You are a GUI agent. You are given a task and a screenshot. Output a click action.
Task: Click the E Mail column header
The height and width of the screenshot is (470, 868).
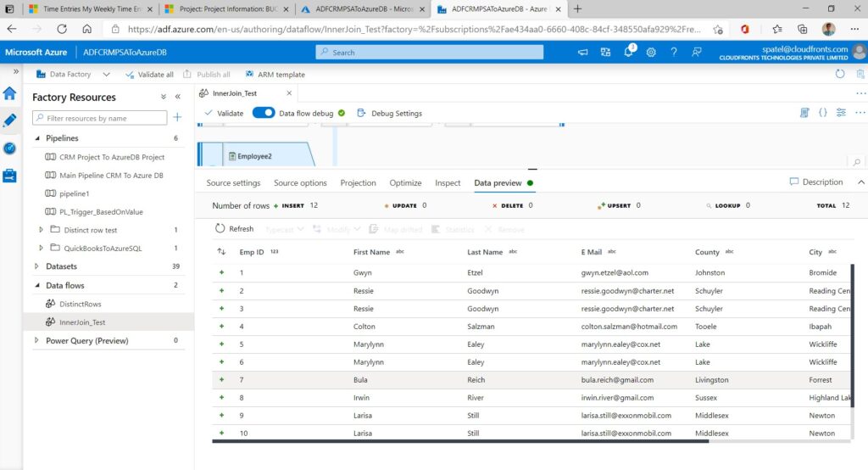tap(591, 252)
